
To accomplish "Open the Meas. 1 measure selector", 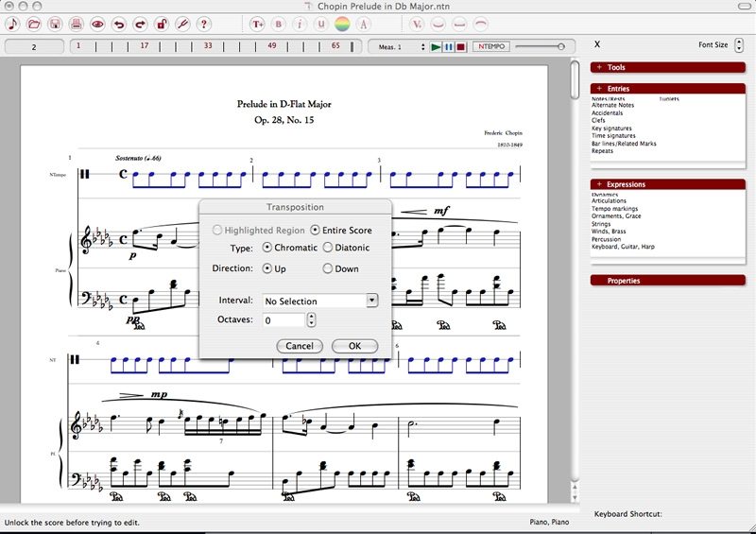I will pyautogui.click(x=401, y=47).
